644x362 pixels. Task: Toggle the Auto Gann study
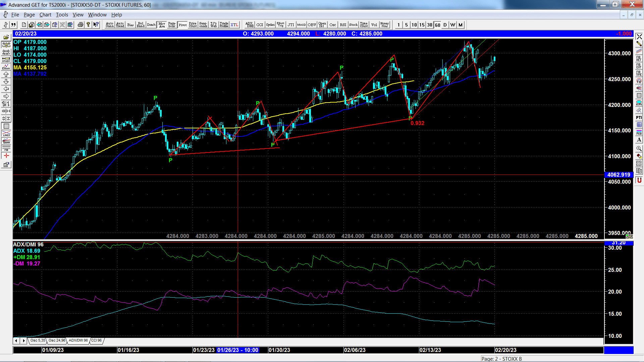pos(110,25)
